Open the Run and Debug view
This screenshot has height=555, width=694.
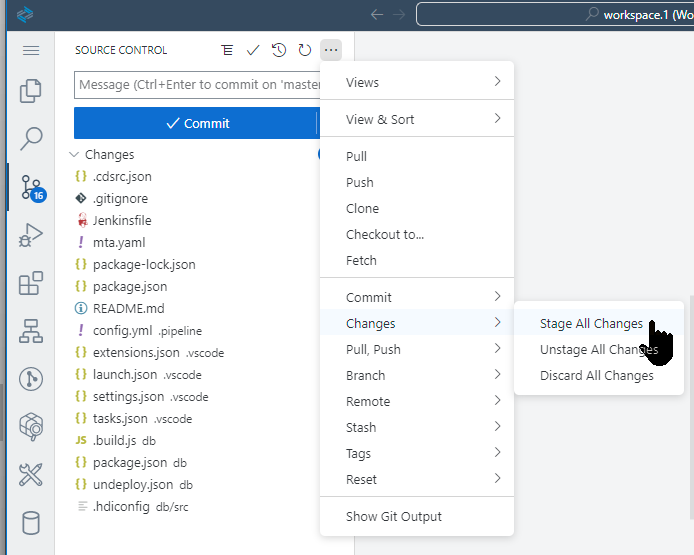[x=31, y=235]
